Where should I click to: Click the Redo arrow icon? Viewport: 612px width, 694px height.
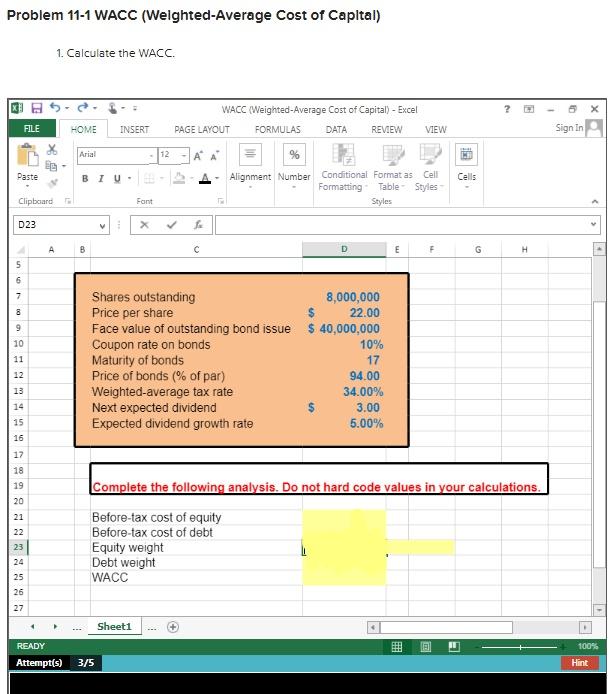[83, 108]
